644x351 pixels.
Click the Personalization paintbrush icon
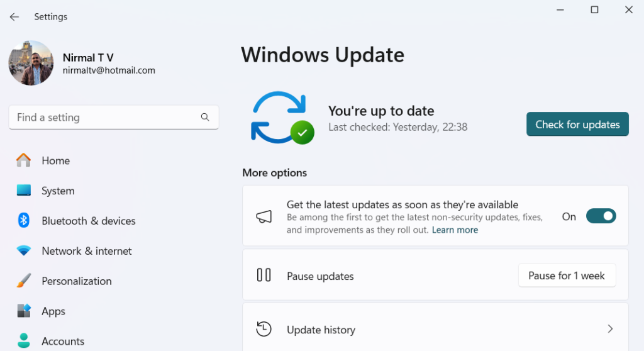tap(23, 281)
